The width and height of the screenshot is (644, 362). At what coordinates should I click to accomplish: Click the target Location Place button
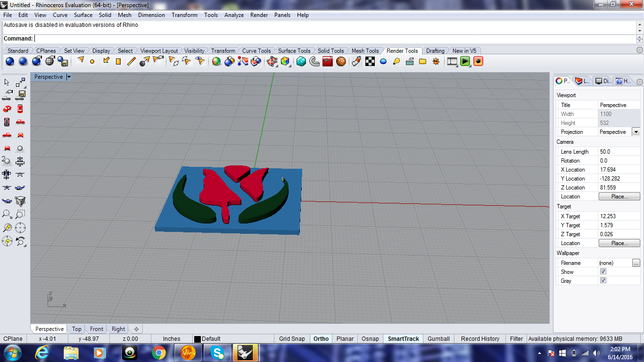pos(619,243)
